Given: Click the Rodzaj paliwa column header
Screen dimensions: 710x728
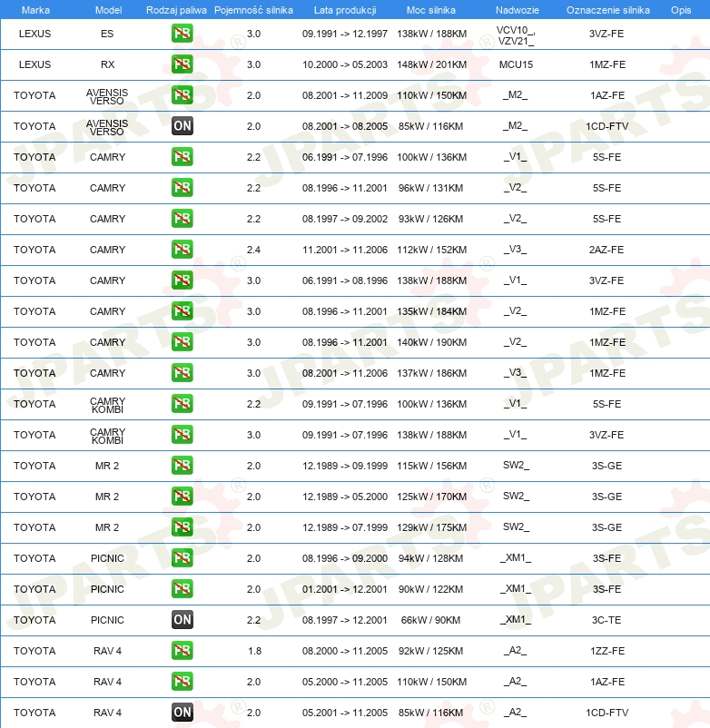Looking at the screenshot, I should tap(176, 10).
